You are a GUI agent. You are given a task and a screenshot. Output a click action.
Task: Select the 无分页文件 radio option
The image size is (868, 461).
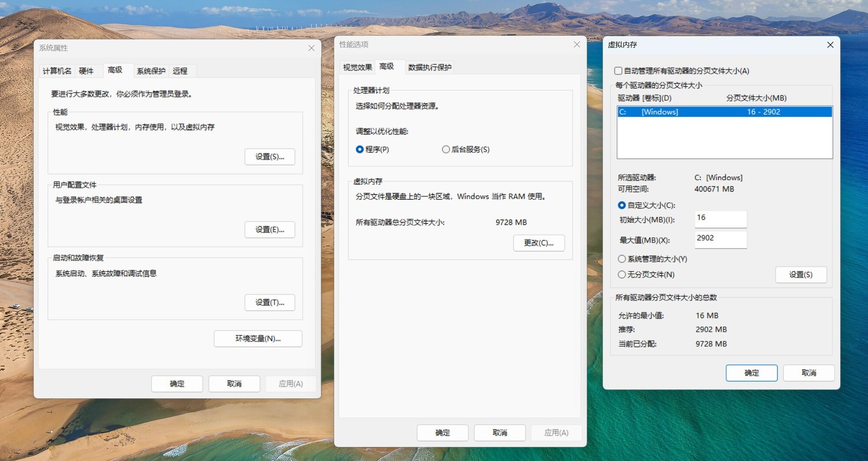click(x=622, y=274)
